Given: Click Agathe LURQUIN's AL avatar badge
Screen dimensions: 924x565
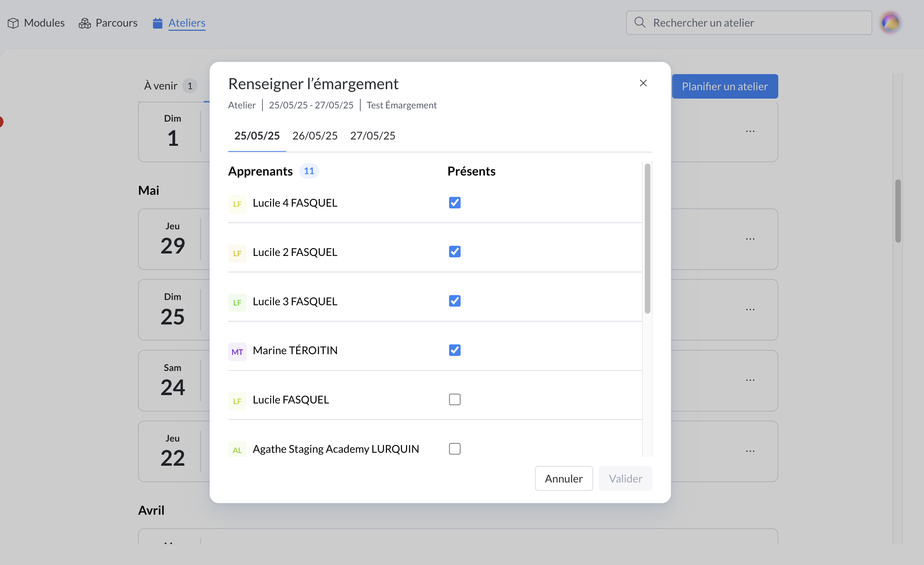Looking at the screenshot, I should tap(237, 450).
